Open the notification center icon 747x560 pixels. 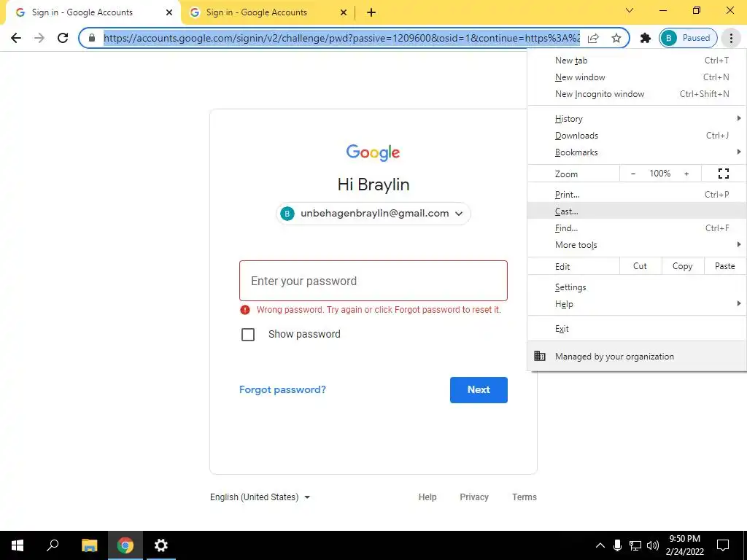tap(723, 545)
